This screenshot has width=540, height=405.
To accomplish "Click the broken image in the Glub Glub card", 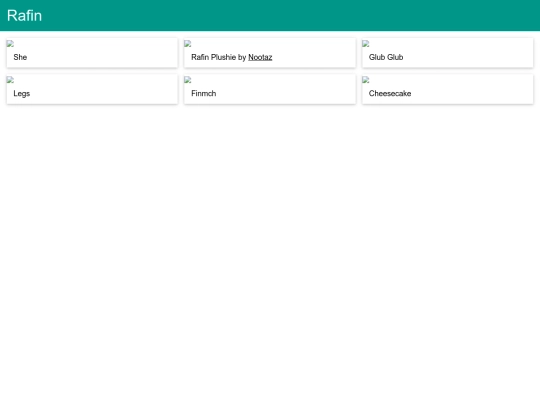I will point(365,43).
